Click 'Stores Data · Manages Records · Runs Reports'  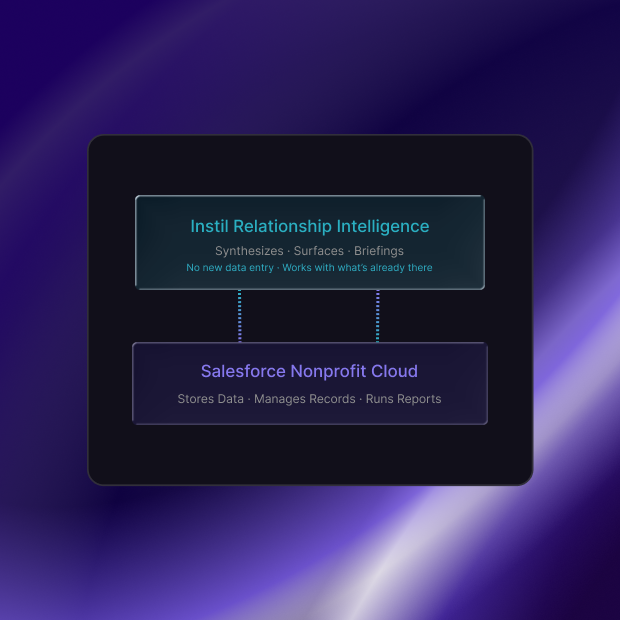point(309,399)
